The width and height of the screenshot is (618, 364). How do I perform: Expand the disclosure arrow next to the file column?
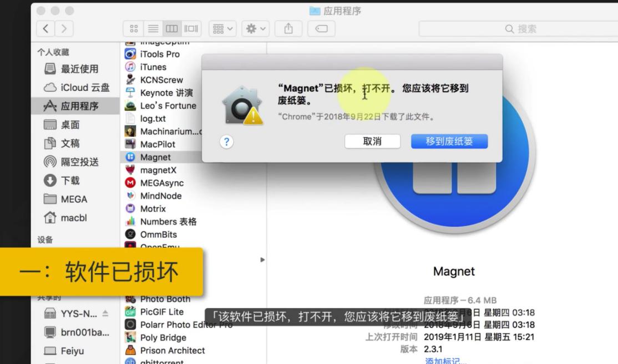(x=262, y=259)
